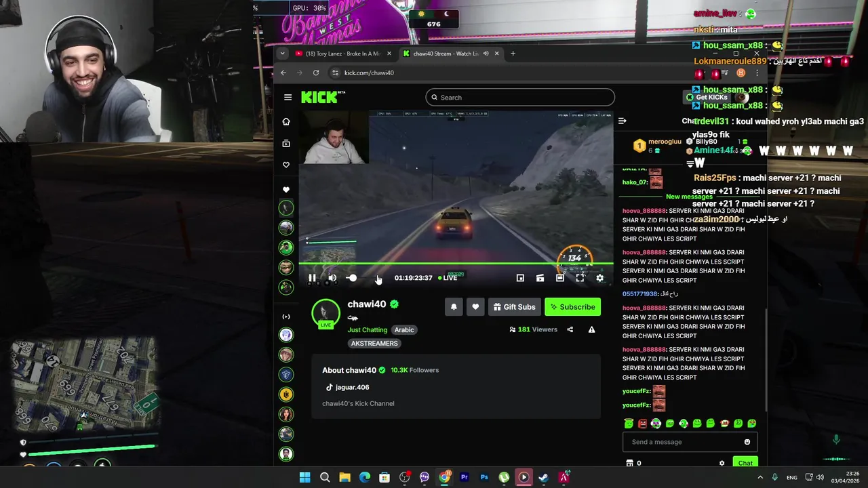Open Following heart outline in sidebar
The width and height of the screenshot is (868, 488).
286,165
